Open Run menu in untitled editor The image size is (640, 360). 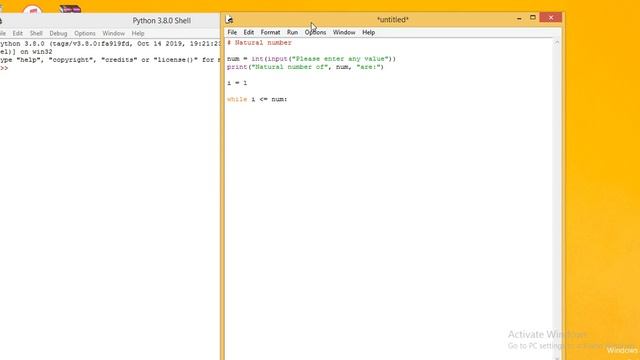[292, 32]
